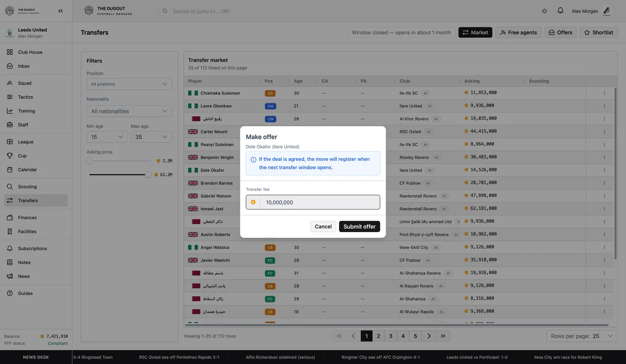Open row menu for Carter Mount

point(604,132)
